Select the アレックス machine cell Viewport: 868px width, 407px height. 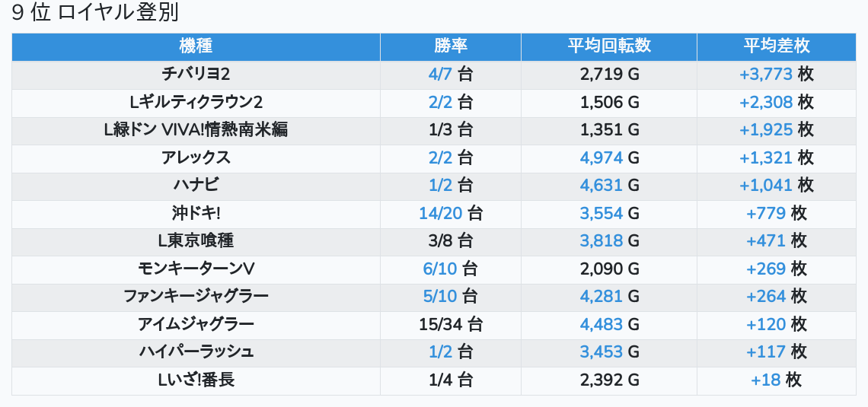tap(196, 158)
